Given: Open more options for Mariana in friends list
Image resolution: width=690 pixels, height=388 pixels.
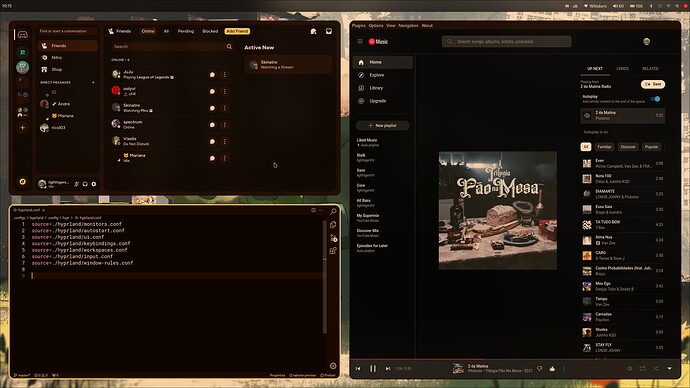Looking at the screenshot, I should (225, 158).
